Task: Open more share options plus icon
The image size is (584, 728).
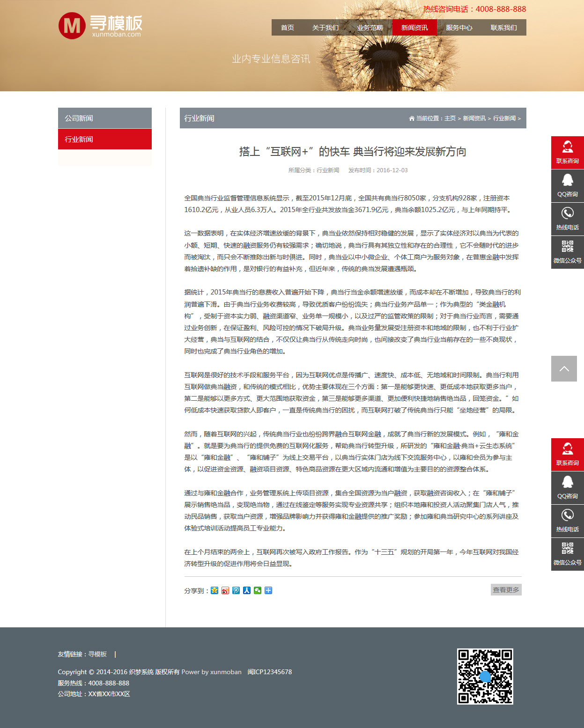Action: click(x=268, y=590)
